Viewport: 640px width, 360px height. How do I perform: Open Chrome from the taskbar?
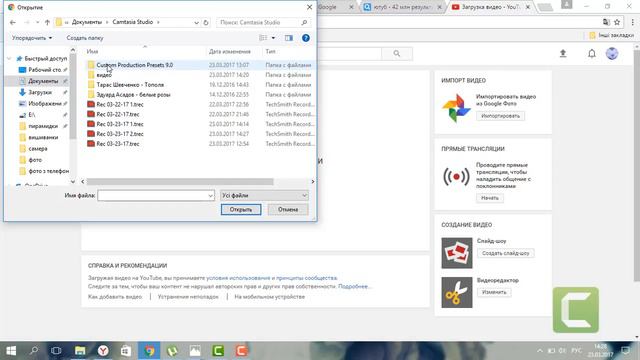(149, 351)
